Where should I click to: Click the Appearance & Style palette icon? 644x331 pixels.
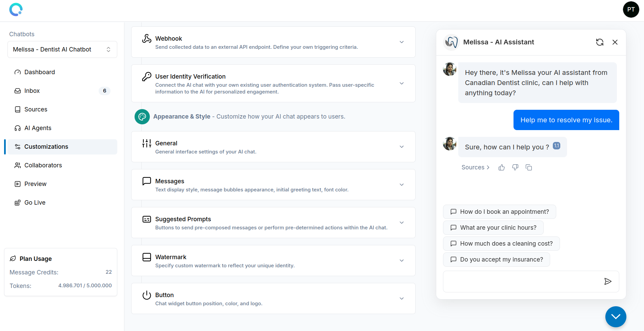point(142,117)
